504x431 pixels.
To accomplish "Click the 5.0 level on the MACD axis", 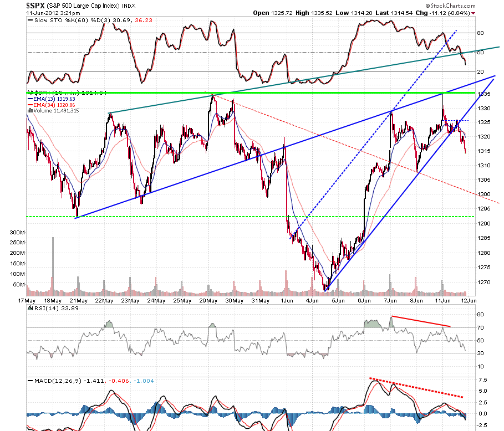I will 483,391.
